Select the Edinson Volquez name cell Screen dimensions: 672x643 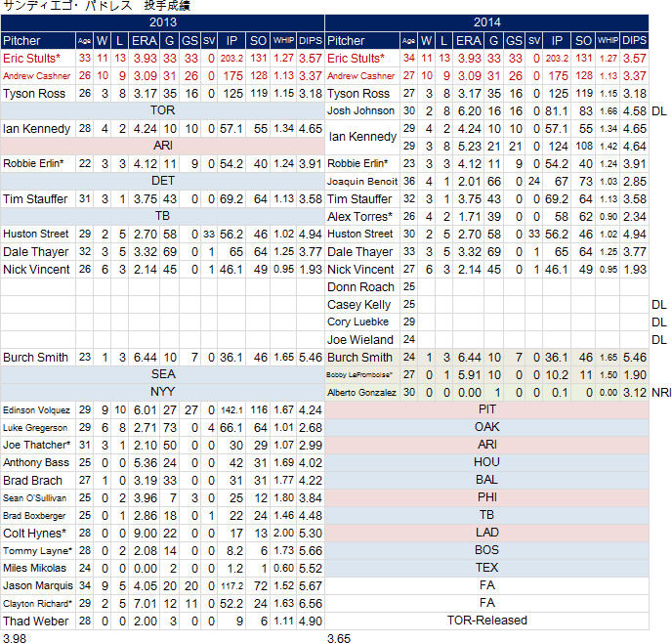coord(38,410)
